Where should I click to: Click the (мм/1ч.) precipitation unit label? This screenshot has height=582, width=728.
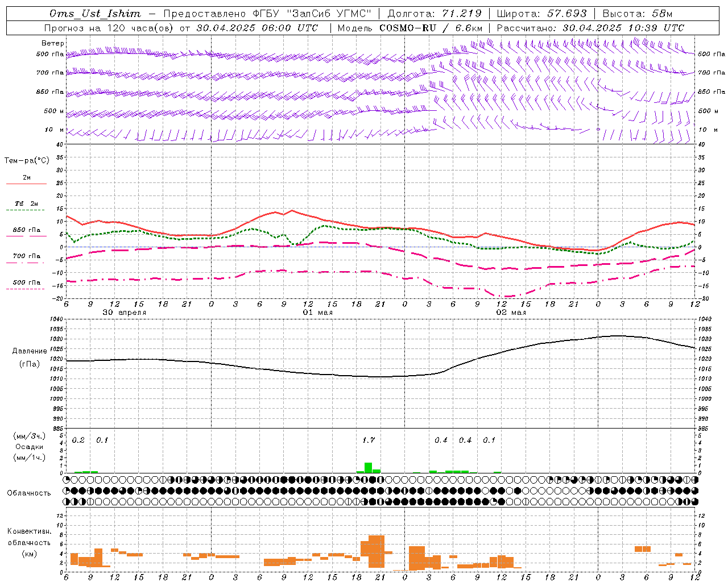click(x=29, y=458)
